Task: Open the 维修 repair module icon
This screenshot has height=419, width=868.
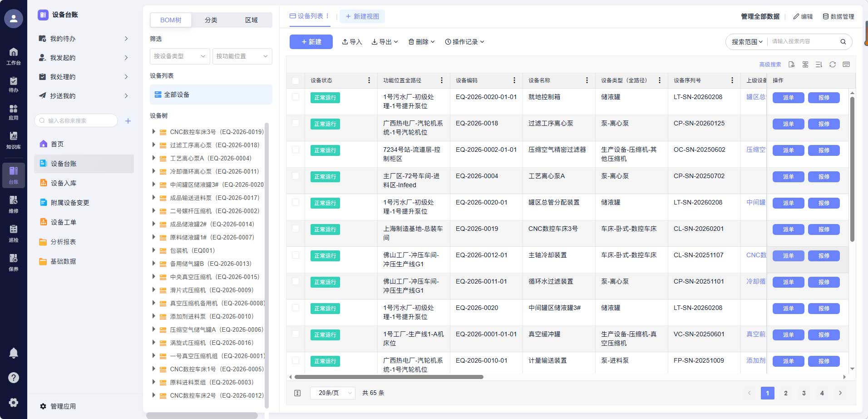Action: click(14, 204)
